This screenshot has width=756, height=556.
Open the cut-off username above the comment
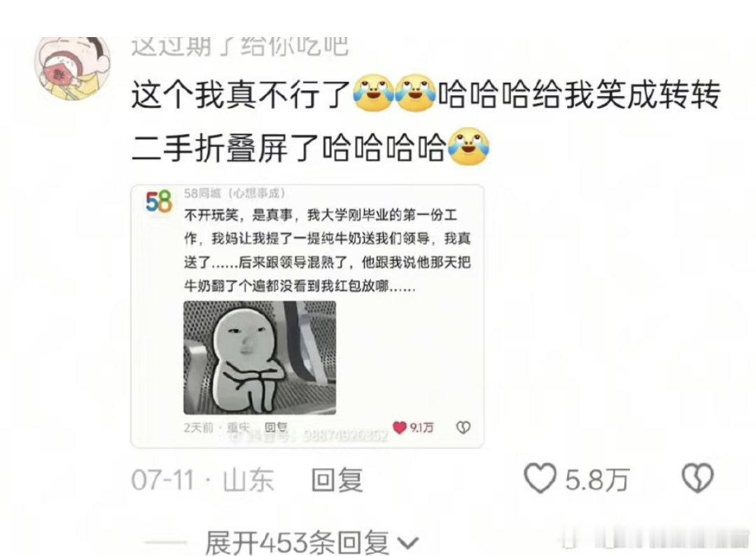click(x=239, y=46)
